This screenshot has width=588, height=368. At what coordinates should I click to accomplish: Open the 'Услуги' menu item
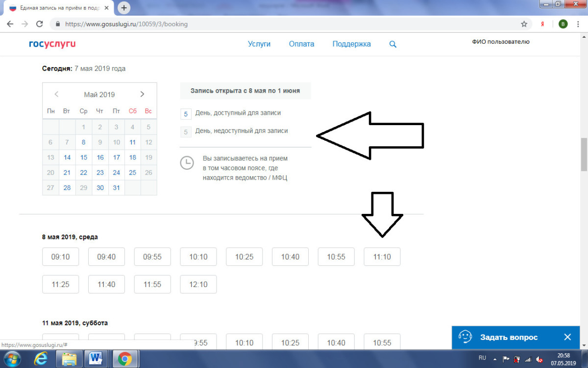pos(259,44)
